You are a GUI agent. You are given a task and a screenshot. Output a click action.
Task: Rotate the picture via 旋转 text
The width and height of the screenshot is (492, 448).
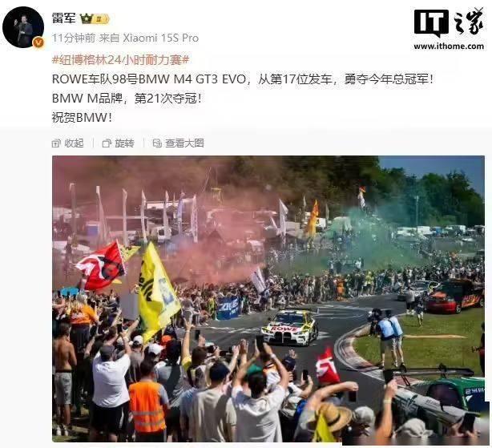[124, 143]
